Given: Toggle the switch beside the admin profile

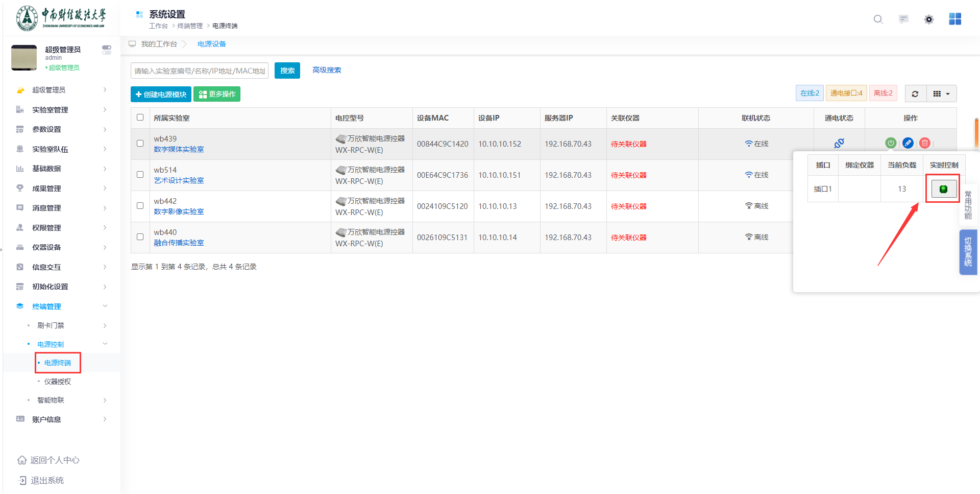Looking at the screenshot, I should click(x=106, y=50).
